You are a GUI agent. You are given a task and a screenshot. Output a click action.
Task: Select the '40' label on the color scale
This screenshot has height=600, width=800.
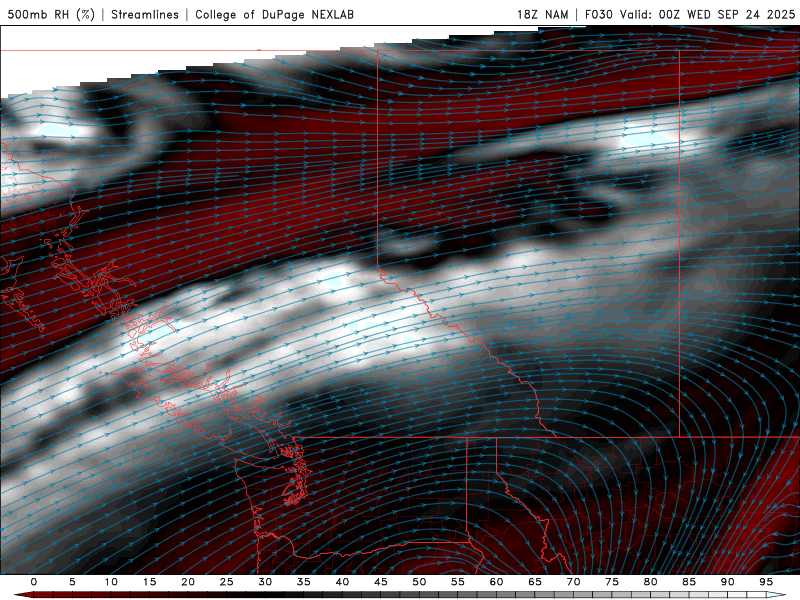342,582
